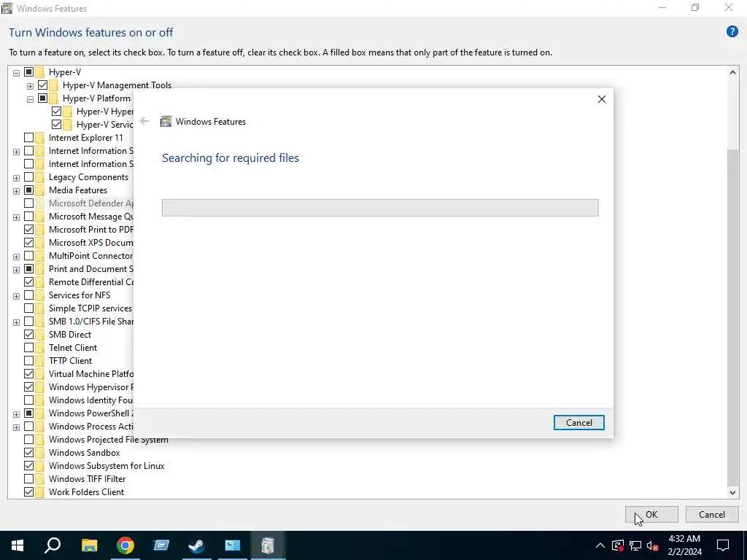Expand Legacy Components node
This screenshot has height=560, width=747.
(x=16, y=178)
